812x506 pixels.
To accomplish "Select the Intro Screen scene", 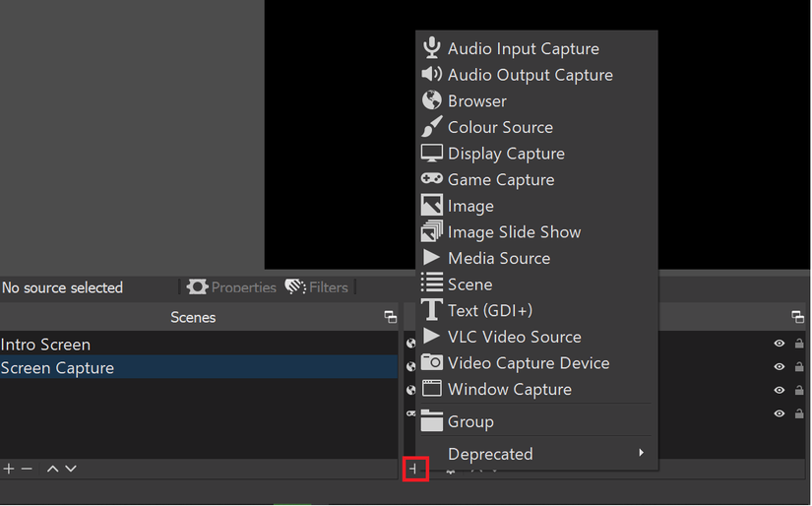I will coord(199,345).
